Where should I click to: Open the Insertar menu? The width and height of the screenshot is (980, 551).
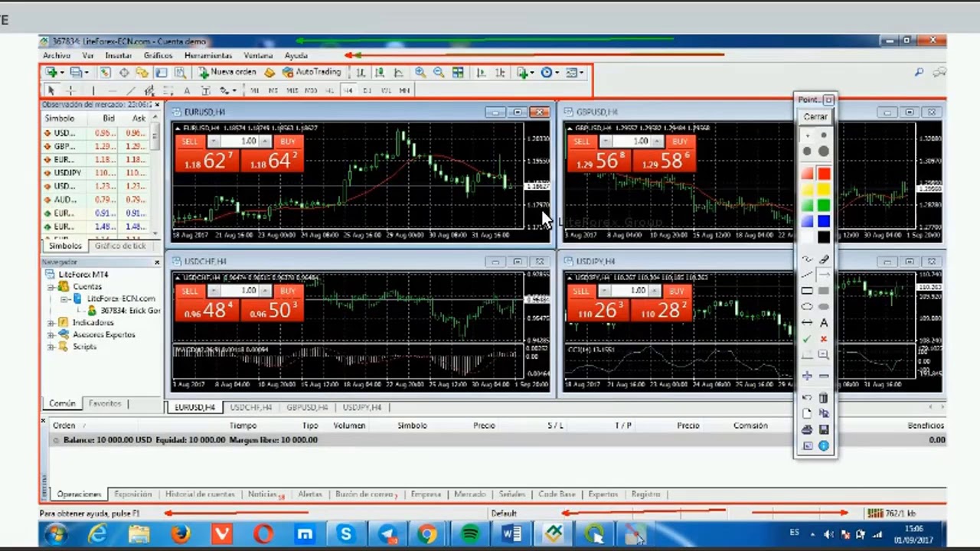click(x=119, y=56)
